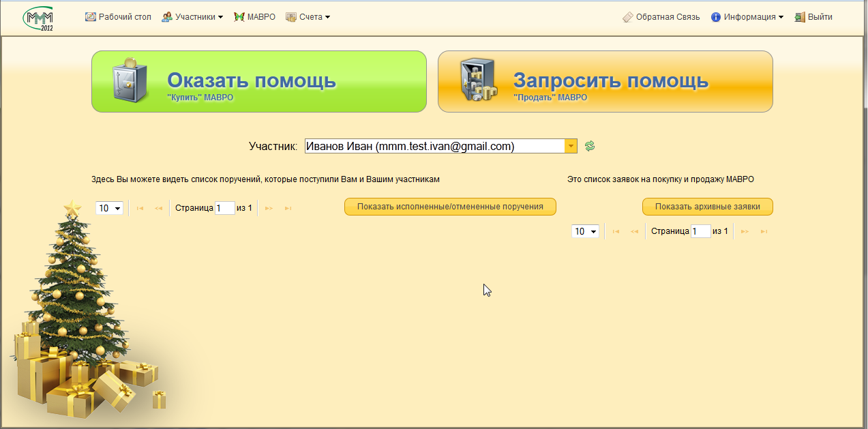Screen dimensions: 868x429
Task: Refresh participant list with green arrows icon
Action: coord(590,146)
